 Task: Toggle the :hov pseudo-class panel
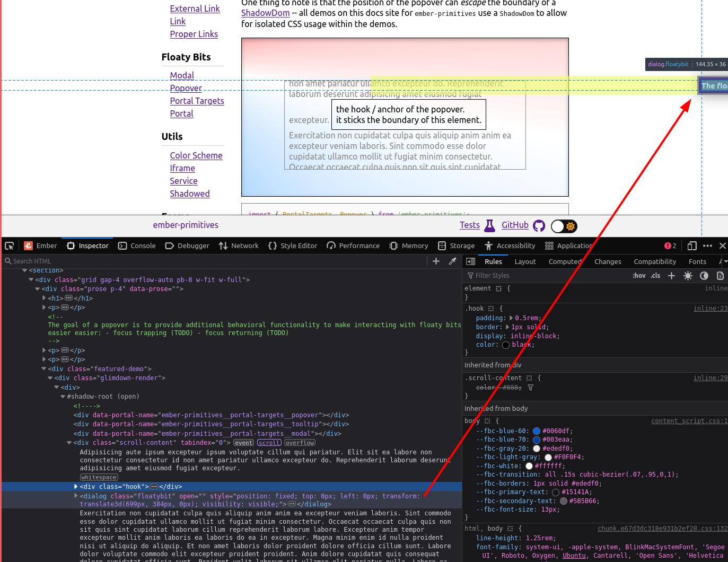pyautogui.click(x=638, y=275)
